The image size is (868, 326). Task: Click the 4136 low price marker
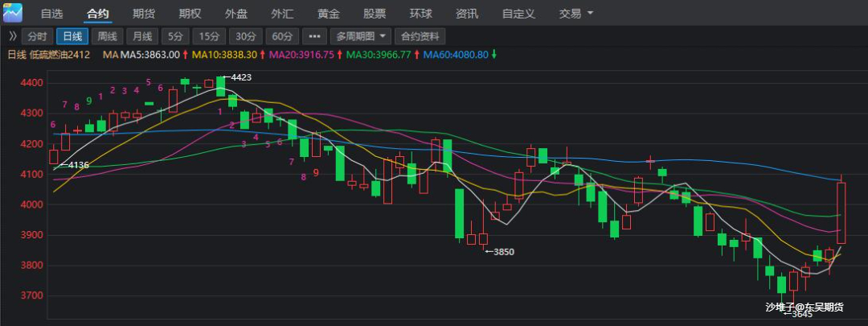[74, 165]
